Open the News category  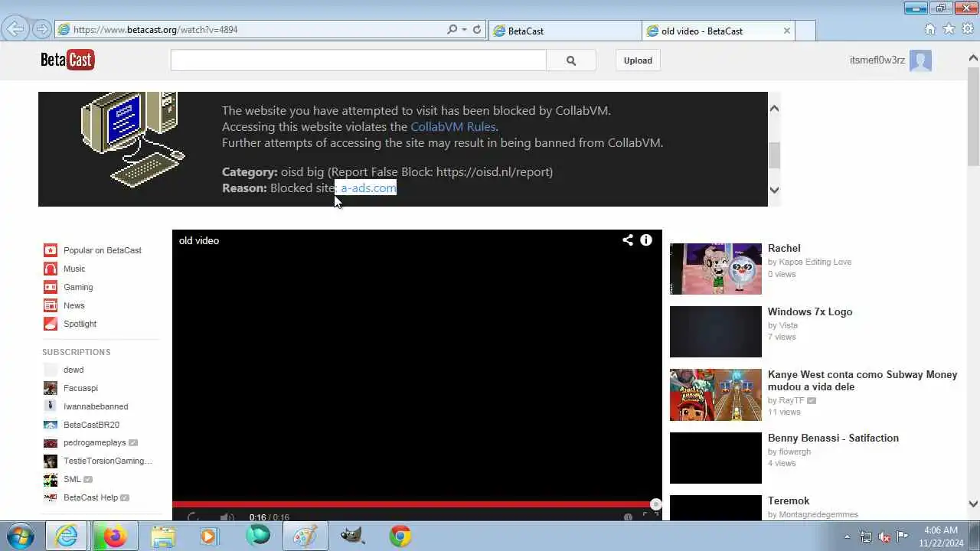74,305
